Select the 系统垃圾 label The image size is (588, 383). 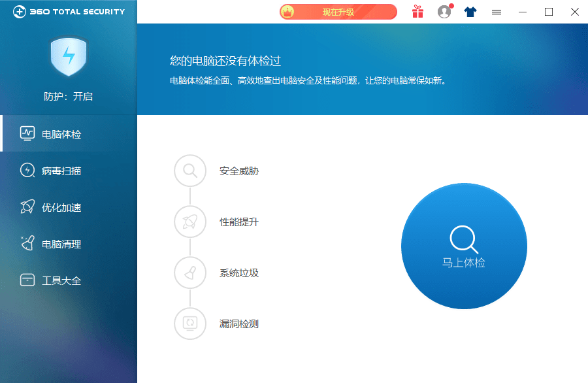coord(239,273)
